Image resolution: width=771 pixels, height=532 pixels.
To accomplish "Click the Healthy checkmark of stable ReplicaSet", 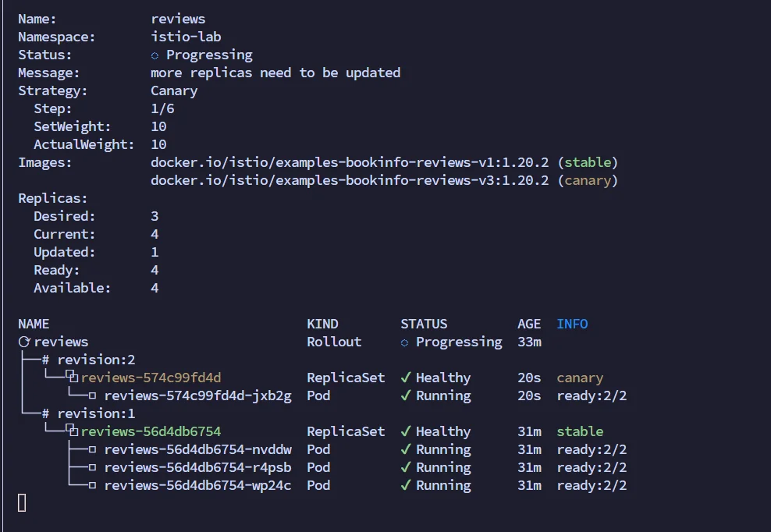I will point(406,431).
